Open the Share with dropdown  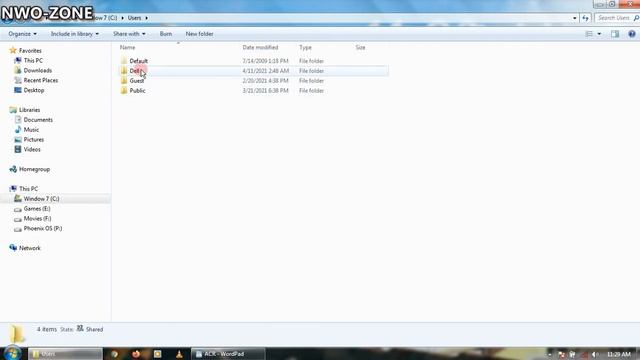[129, 34]
